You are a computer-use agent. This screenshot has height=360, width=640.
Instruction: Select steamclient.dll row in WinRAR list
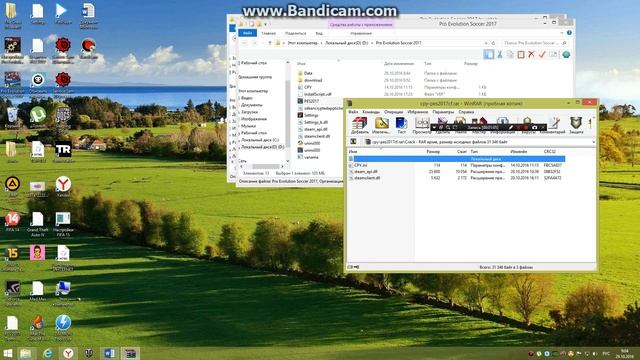456,178
